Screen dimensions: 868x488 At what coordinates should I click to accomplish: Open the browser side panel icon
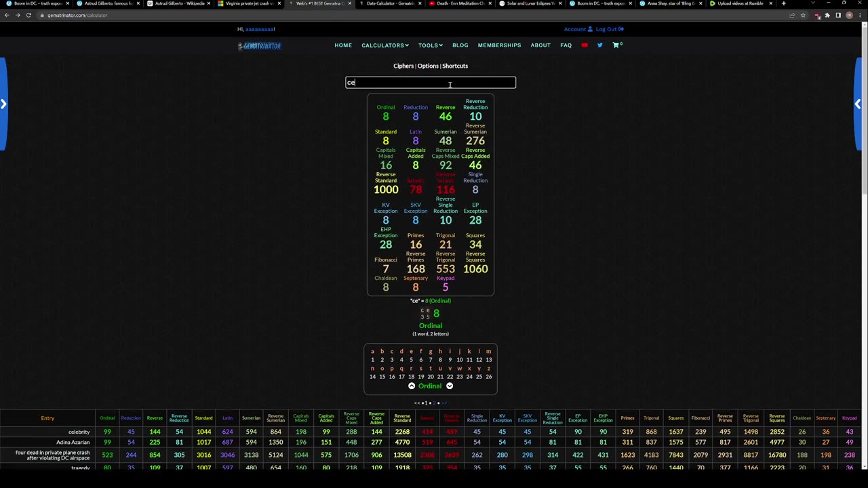(838, 15)
